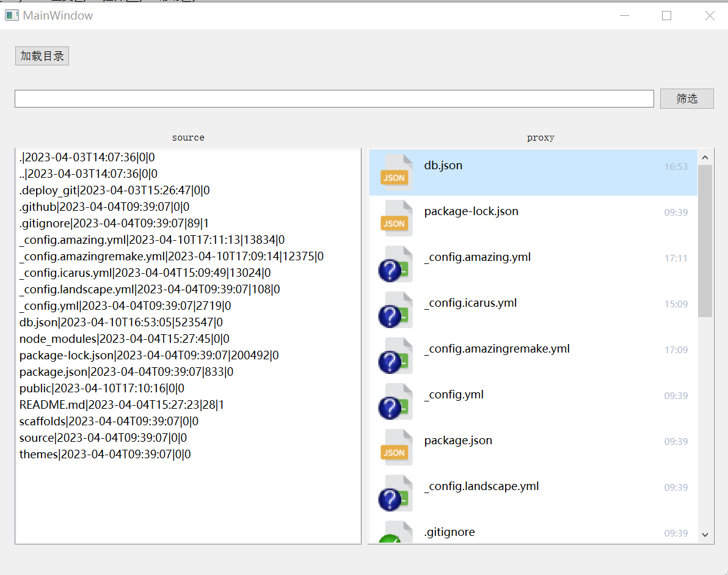
Task: Click the 15:09 timestamp in proxy list
Action: coord(675,304)
